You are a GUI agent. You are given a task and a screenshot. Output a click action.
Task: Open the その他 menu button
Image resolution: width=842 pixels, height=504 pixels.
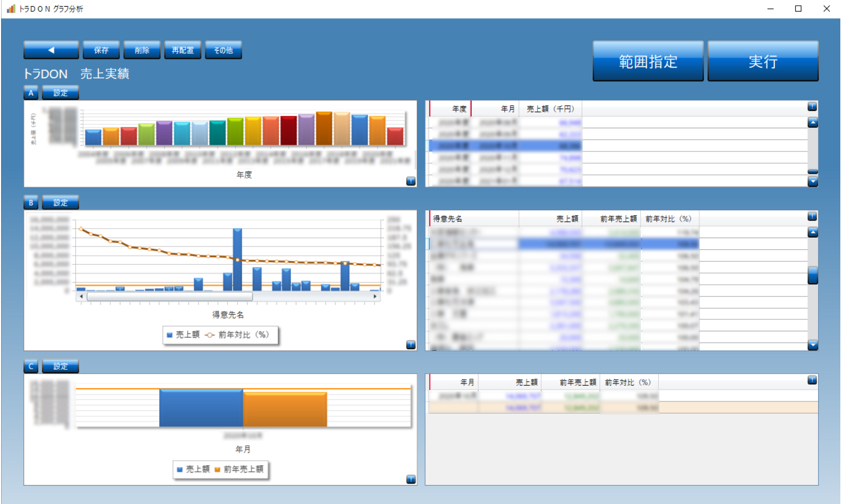pos(224,50)
